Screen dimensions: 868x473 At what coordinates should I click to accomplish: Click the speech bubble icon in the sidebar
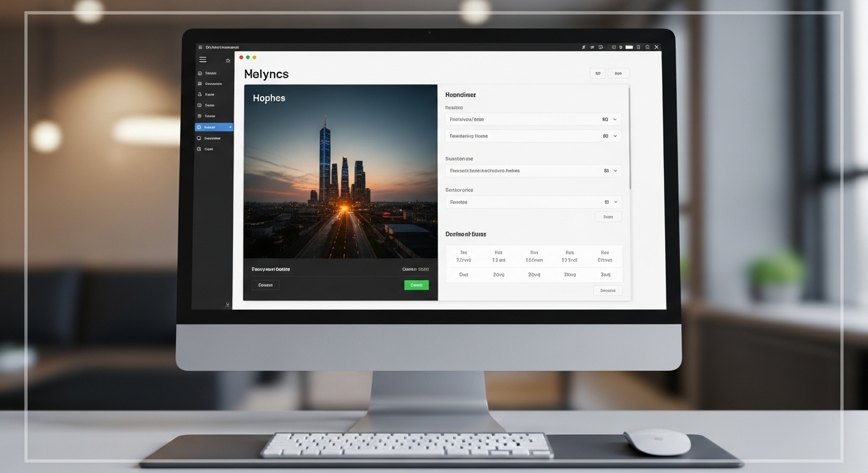point(199,139)
